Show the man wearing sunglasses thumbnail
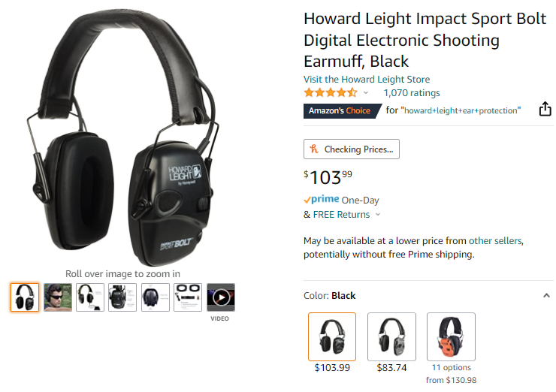Viewport: 556px width, 392px height. point(58,297)
